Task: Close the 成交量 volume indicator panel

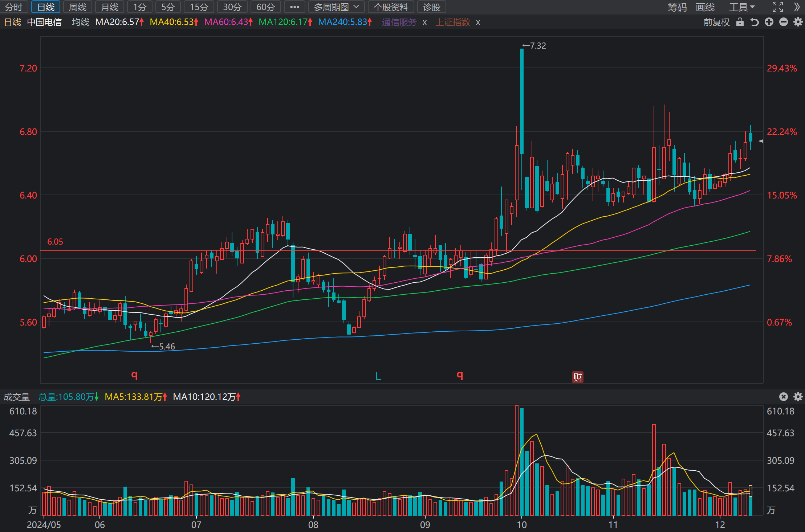Action: 784,397
